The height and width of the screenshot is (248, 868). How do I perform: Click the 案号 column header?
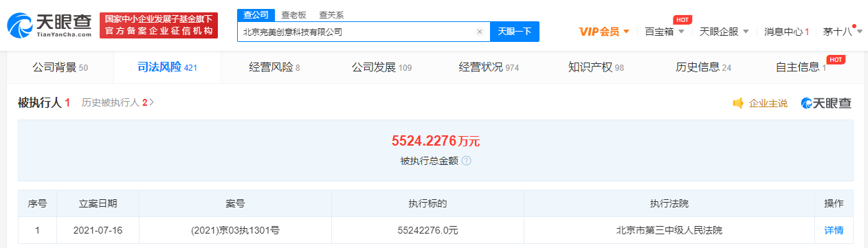[235, 203]
